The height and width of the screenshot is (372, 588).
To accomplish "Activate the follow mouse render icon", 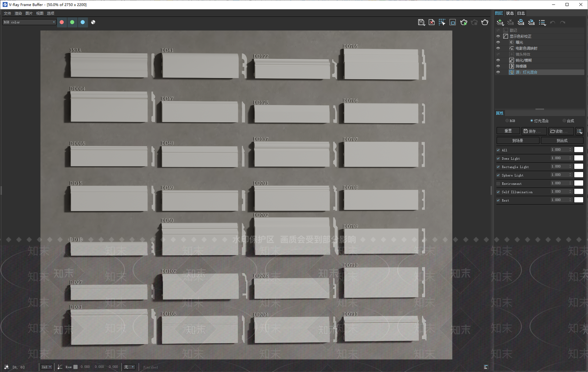I will [442, 22].
